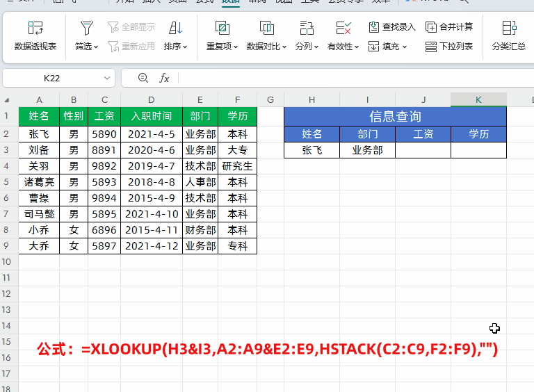Screen dimensions: 534x392
Task: Click the select-all corner triangle
Action: tap(7, 100)
